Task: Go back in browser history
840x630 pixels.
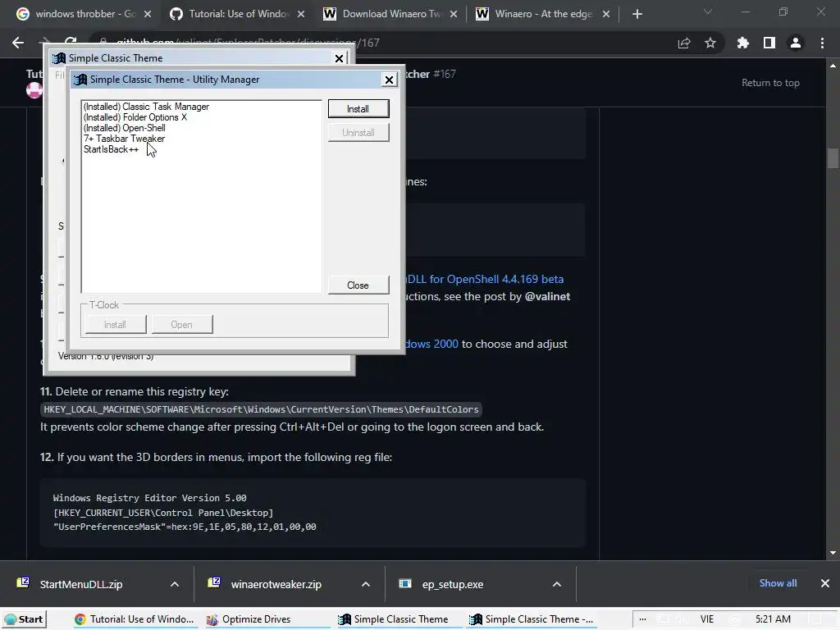Action: (18, 43)
